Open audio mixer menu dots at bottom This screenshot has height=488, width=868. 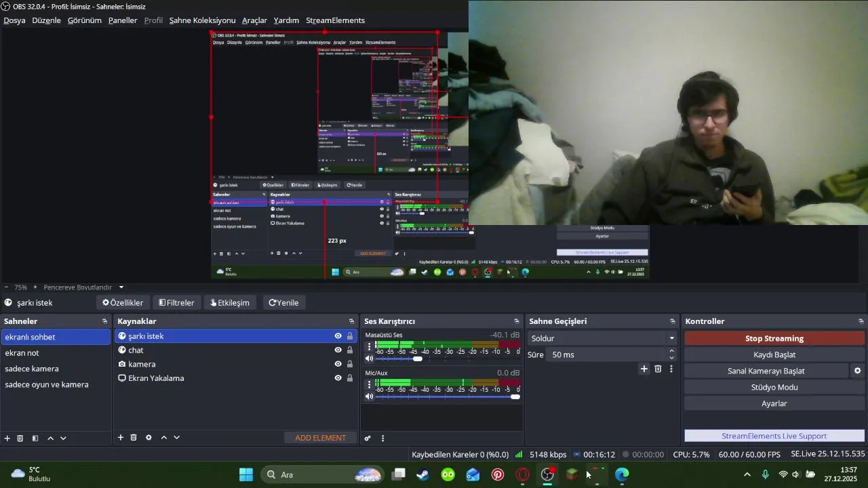[x=382, y=439]
